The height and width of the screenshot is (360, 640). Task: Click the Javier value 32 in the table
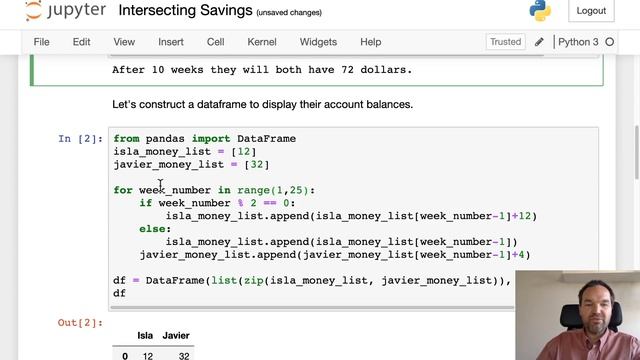pos(184,356)
